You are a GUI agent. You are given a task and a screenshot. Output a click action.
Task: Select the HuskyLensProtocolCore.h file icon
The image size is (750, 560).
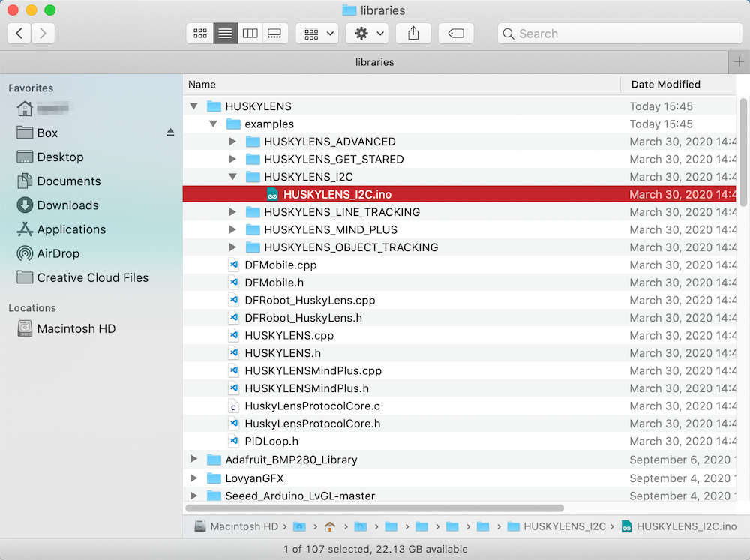(233, 424)
